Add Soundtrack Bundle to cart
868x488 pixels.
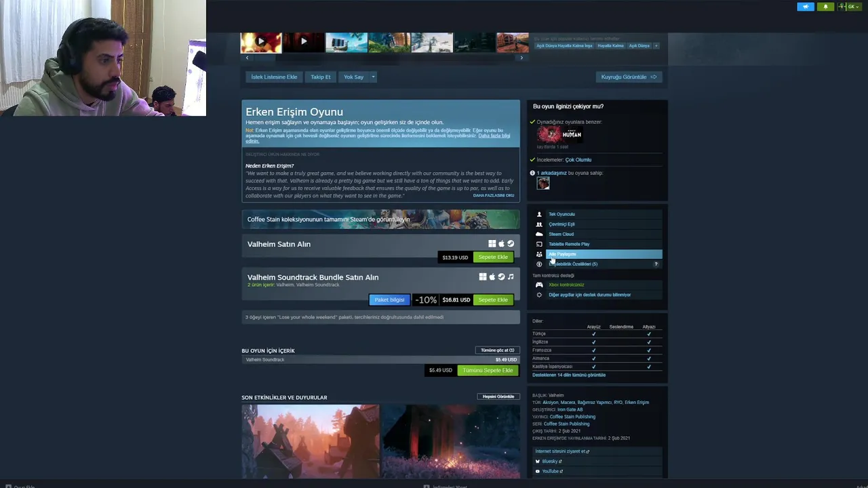coord(493,300)
